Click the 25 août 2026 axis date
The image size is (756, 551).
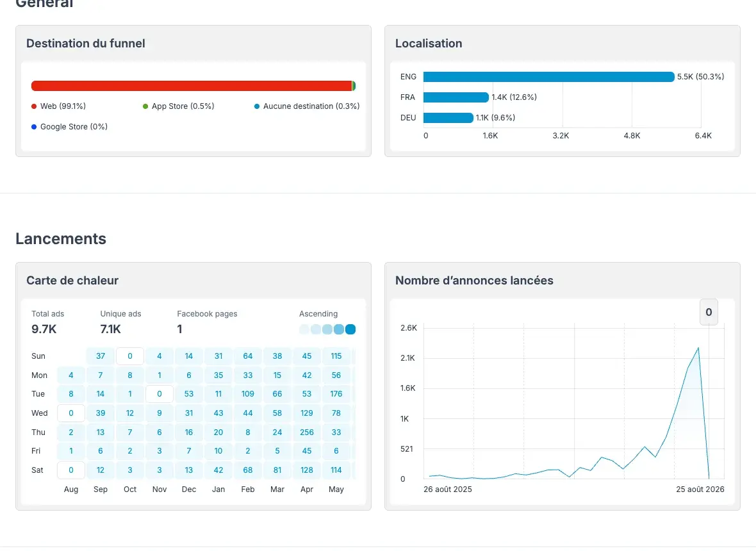[700, 489]
